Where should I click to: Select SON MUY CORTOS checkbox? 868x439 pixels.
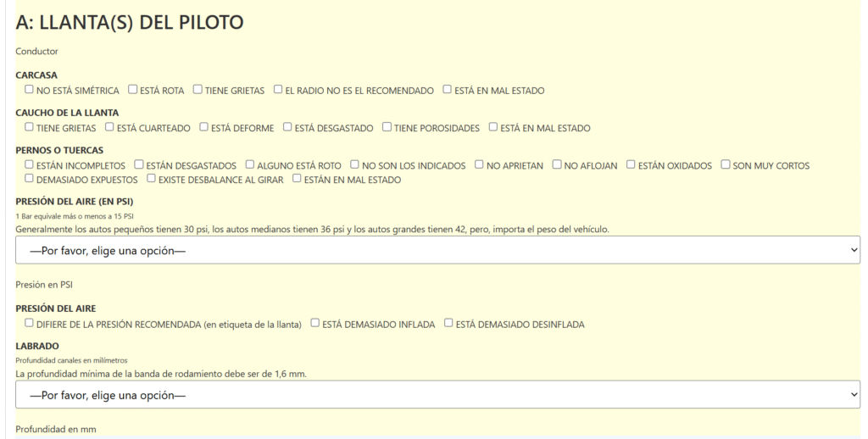[726, 164]
